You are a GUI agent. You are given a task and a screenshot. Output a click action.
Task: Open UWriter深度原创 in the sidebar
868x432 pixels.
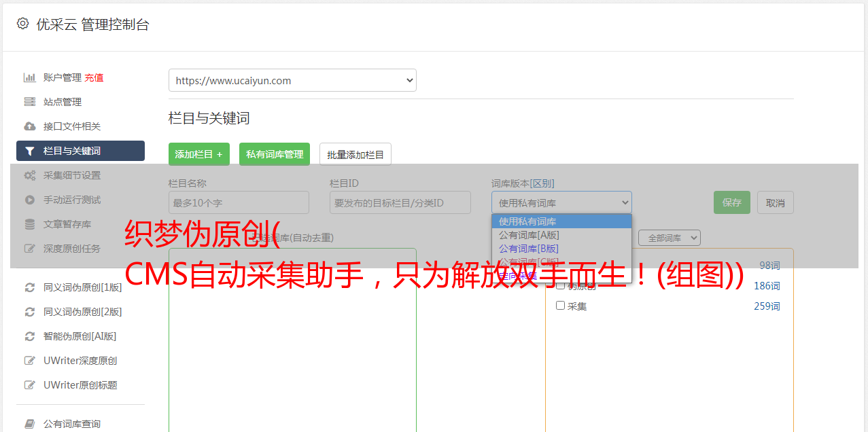click(80, 361)
